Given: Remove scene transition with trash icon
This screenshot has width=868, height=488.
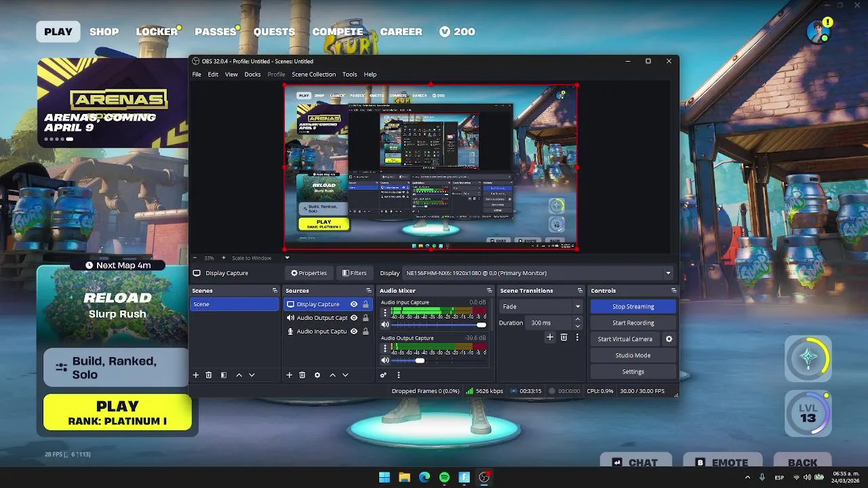Looking at the screenshot, I should (x=564, y=337).
